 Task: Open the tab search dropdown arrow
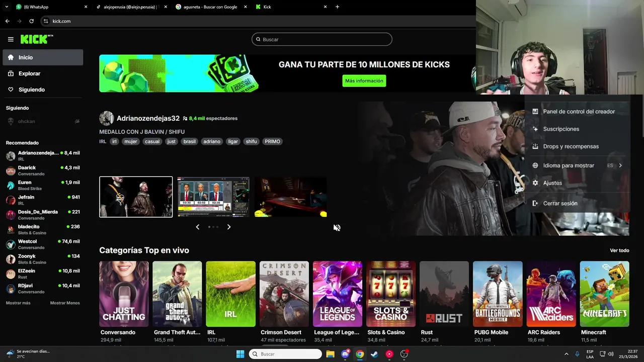(7, 7)
